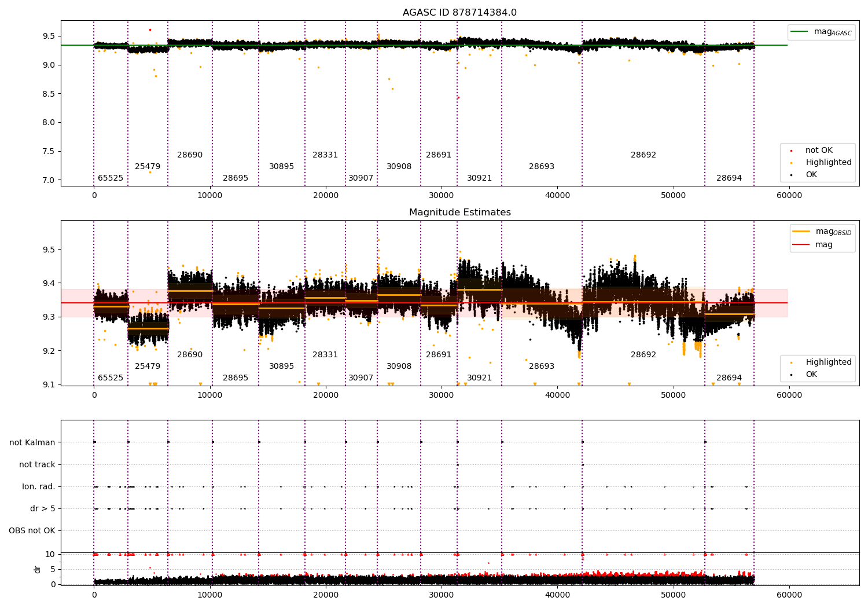Click the 'not Kalman' axis label
The width and height of the screenshot is (868, 608).
[32, 442]
